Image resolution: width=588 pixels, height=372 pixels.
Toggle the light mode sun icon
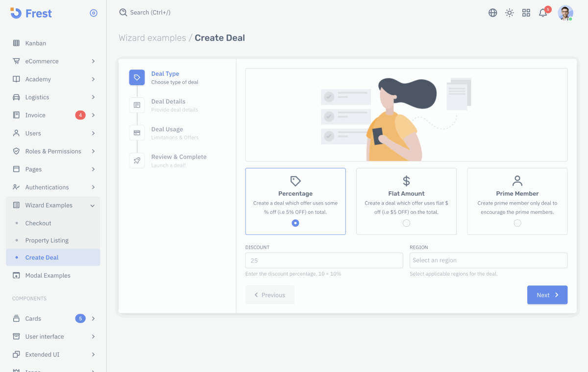(510, 13)
